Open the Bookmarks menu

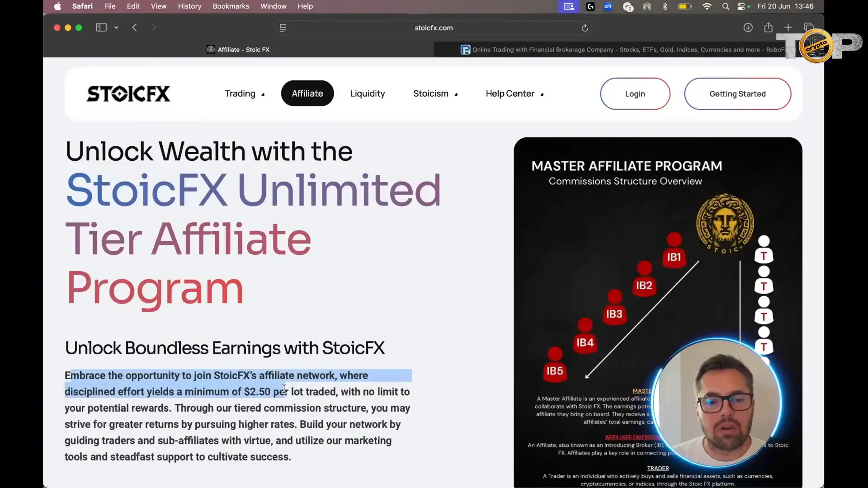pyautogui.click(x=231, y=6)
